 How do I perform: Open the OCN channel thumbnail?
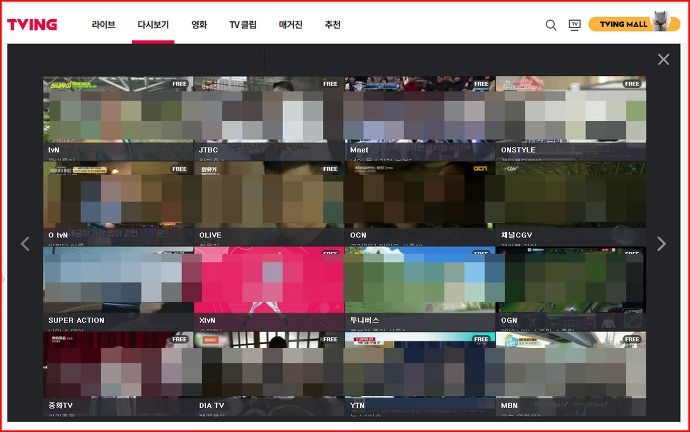click(x=420, y=204)
